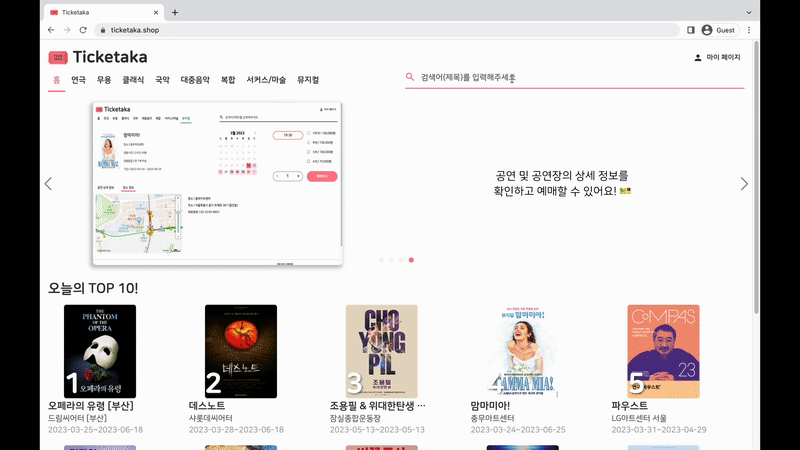Viewport: 800px width, 450px height.
Task: Select the first carousel dot
Action: (x=381, y=260)
